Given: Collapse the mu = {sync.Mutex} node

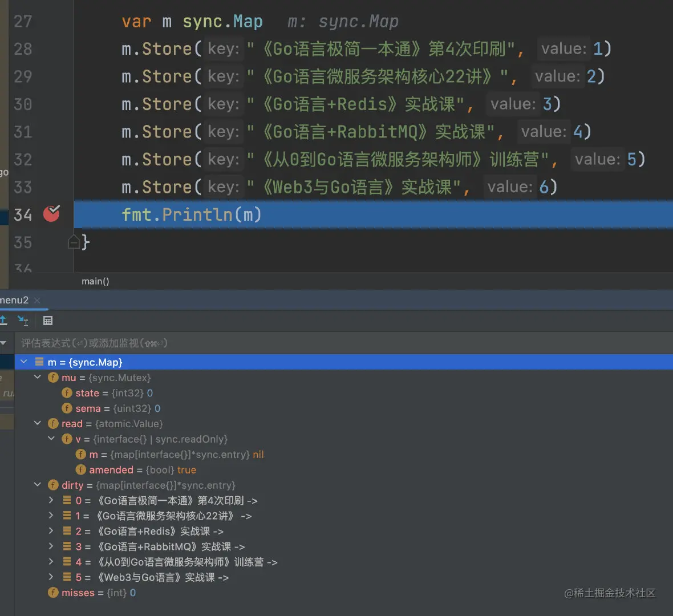Looking at the screenshot, I should click(x=38, y=377).
